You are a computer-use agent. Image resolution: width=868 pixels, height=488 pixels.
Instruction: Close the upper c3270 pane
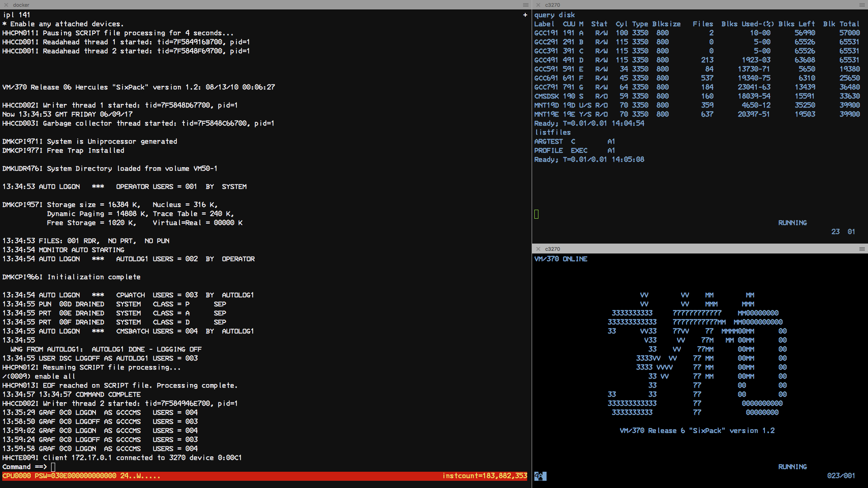coord(538,5)
